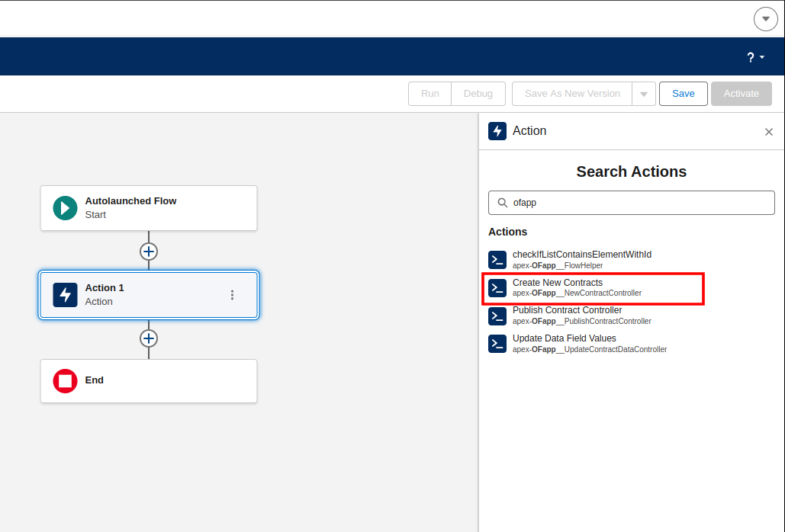Viewport: 785px width, 532px height.
Task: Add element above the End node
Action: [149, 338]
